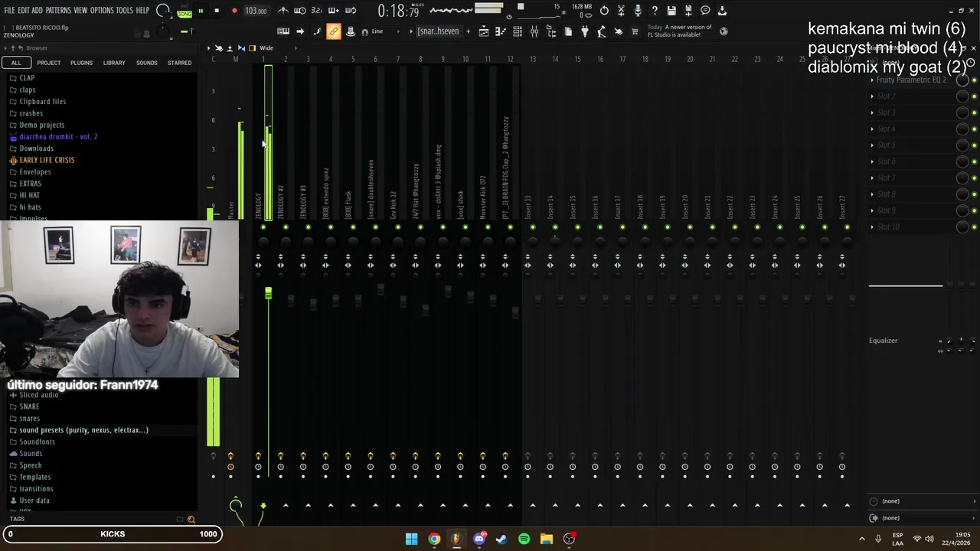This screenshot has height=551, width=980.
Task: Open the EARLY LIFE CRISIS folder
Action: [x=47, y=160]
